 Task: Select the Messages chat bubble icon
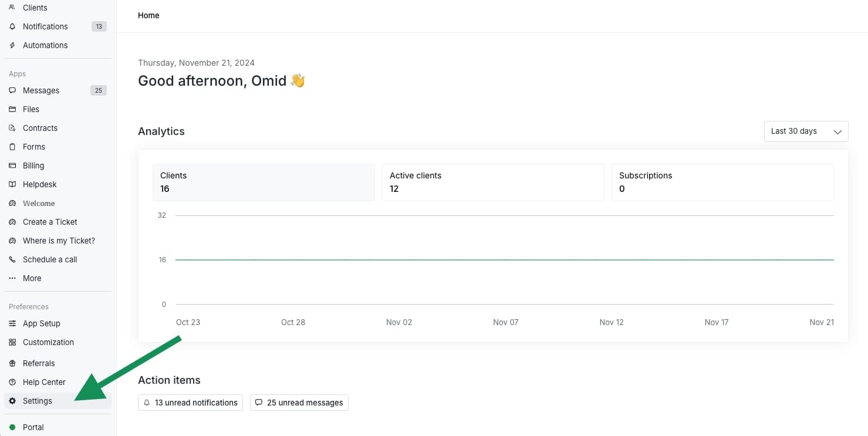[x=12, y=90]
